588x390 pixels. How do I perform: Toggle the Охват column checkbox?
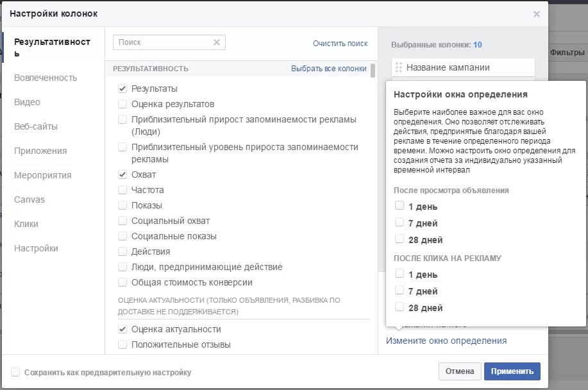point(122,174)
